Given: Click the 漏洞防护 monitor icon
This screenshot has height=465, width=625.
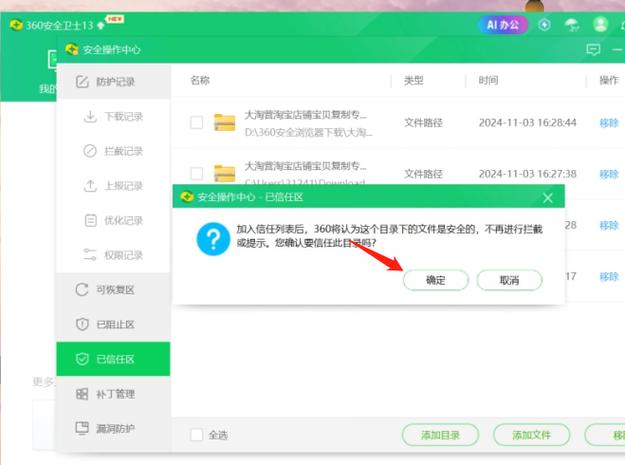Looking at the screenshot, I should [82, 428].
